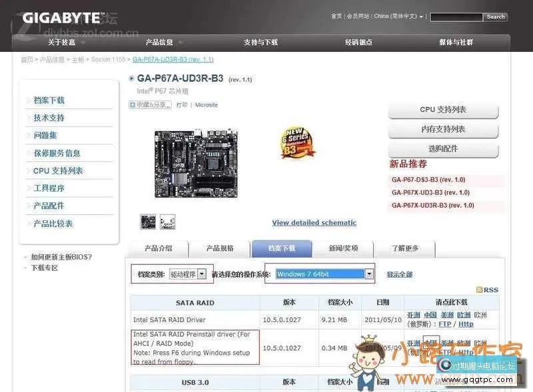Click the search text input field

point(456,17)
